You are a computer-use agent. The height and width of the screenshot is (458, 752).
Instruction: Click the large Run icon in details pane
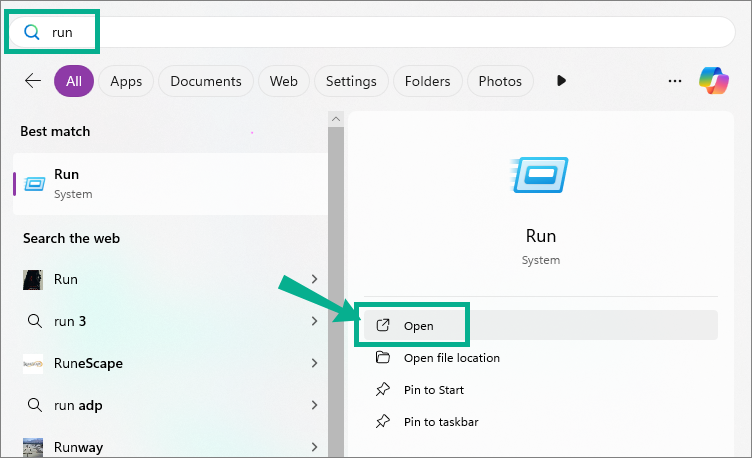(540, 175)
